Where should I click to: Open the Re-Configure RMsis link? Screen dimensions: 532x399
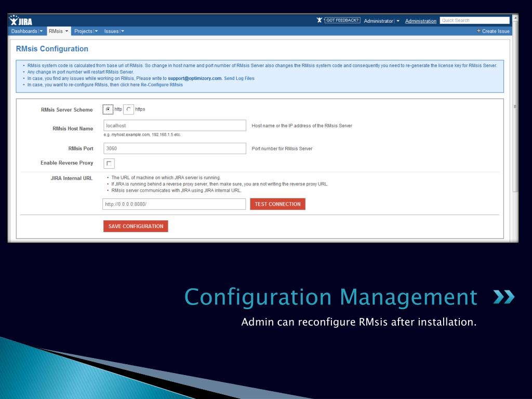click(162, 85)
